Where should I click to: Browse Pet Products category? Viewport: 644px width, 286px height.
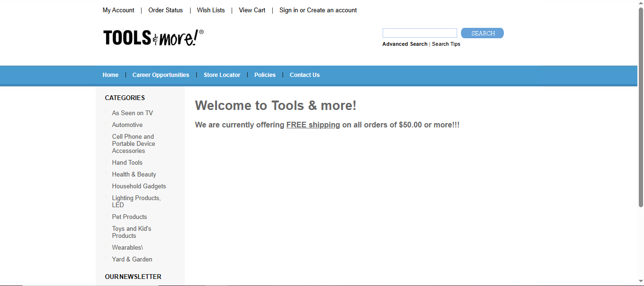click(x=129, y=217)
